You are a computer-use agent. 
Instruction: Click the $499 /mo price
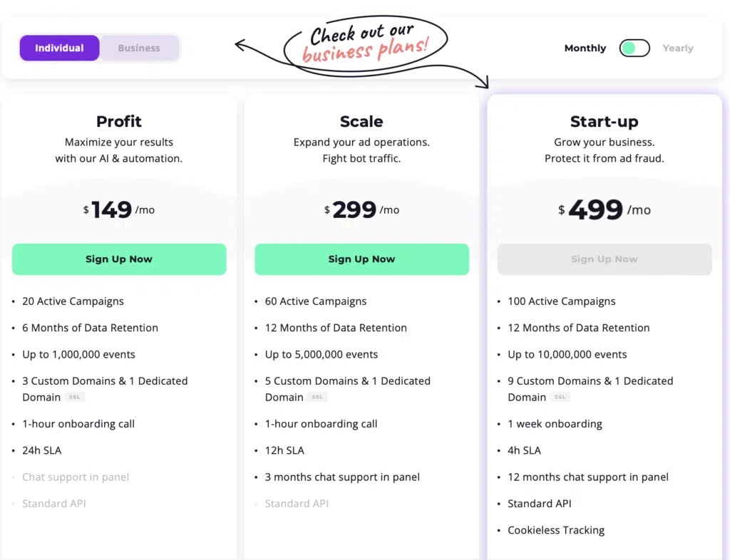pos(605,209)
